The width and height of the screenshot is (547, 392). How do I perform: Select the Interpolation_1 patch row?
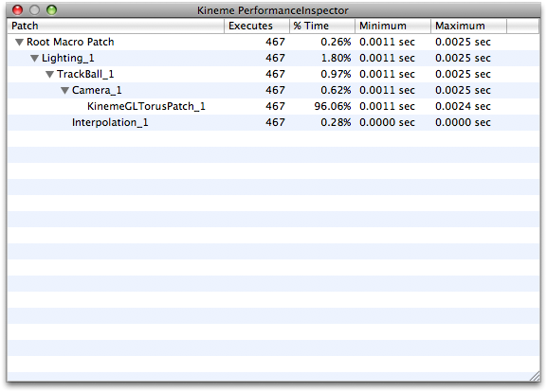(x=273, y=122)
